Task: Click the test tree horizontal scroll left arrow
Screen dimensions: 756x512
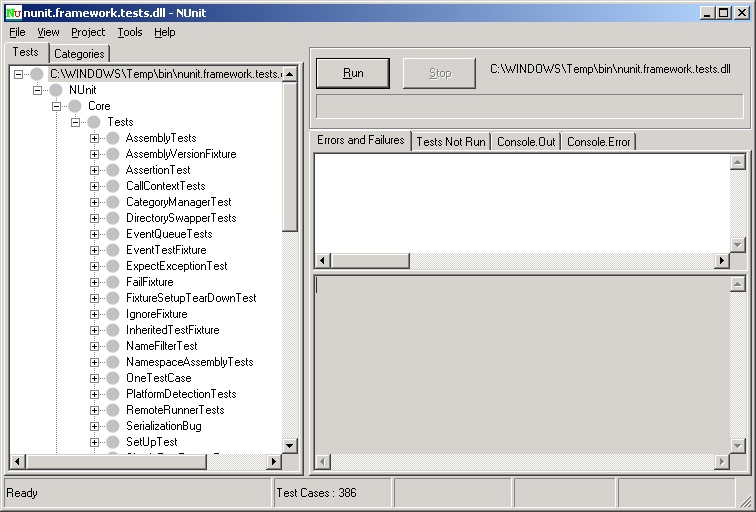Action: point(18,461)
